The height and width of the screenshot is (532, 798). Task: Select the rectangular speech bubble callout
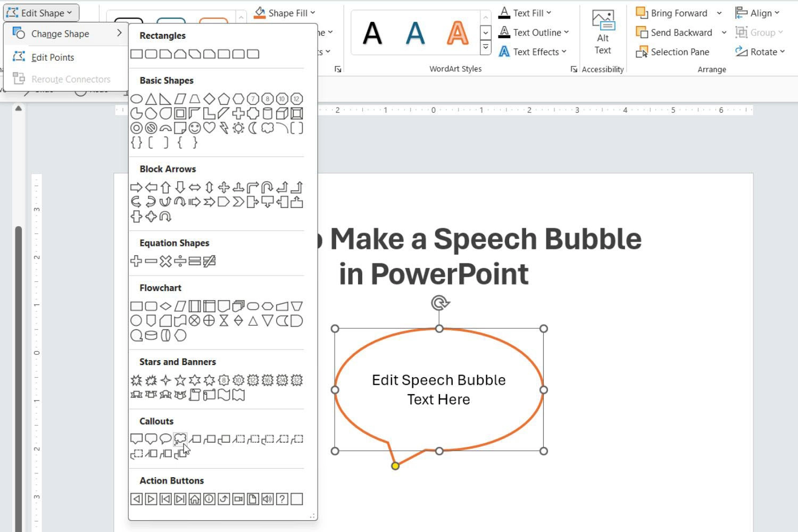click(x=137, y=439)
